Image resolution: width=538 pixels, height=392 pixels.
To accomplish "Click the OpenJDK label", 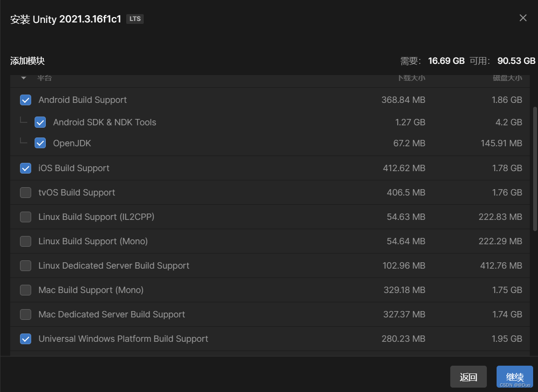I will pyautogui.click(x=72, y=143).
